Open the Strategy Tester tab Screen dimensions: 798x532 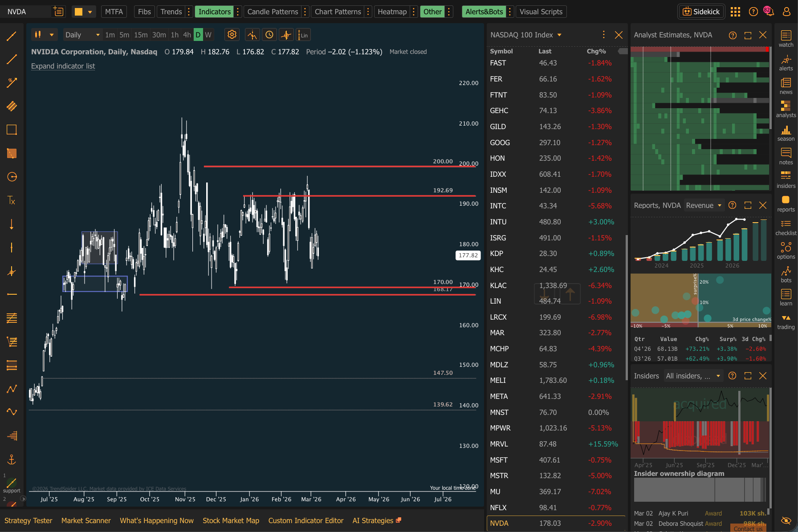pos(28,520)
